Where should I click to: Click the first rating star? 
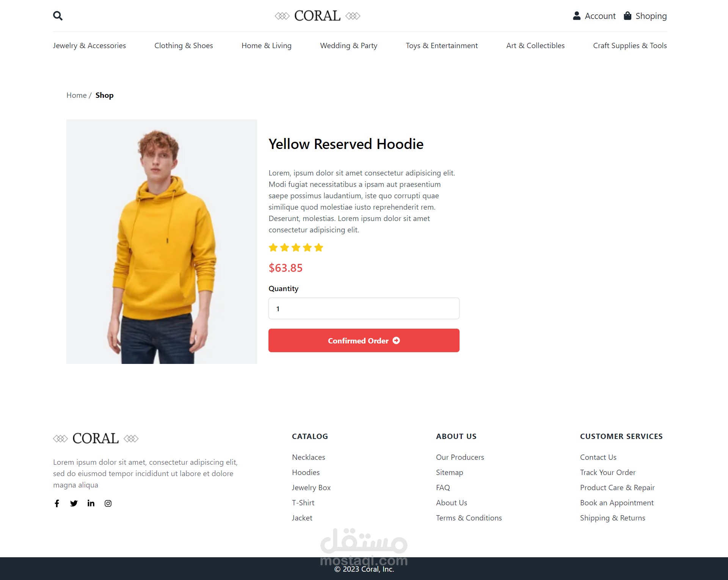(x=273, y=248)
